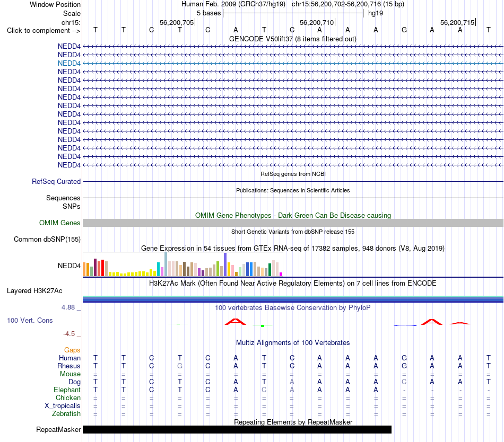Select the 'Rhesus' alignment row label
The height and width of the screenshot is (442, 504).
point(69,366)
